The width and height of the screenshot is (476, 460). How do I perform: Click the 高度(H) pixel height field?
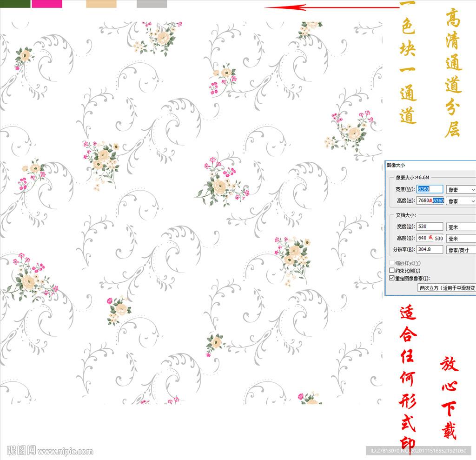431,200
